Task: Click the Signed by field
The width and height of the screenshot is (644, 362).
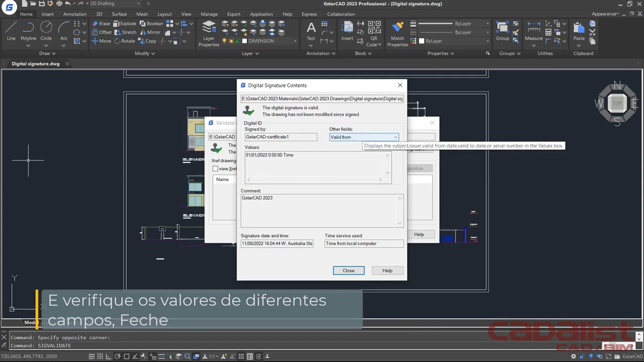Action: point(281,137)
